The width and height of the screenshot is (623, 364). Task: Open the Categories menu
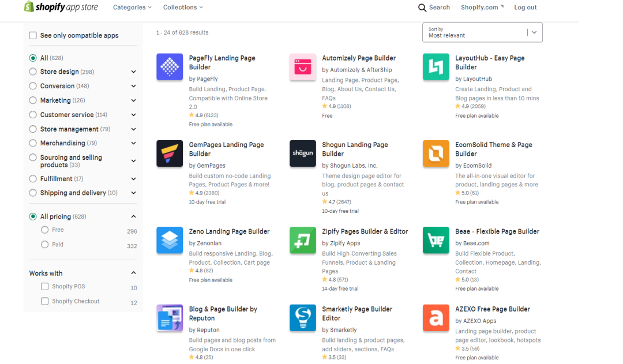coord(132,7)
